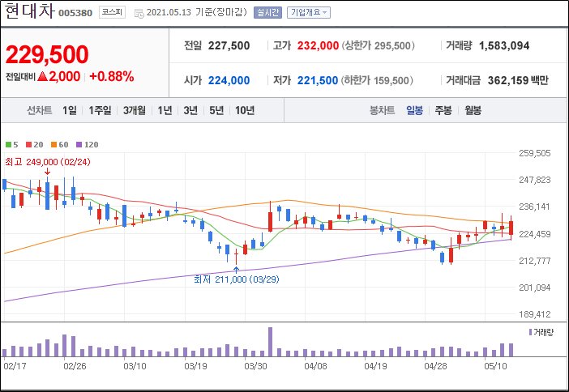Click the 최저 211,000 (03/29) label

point(236,279)
